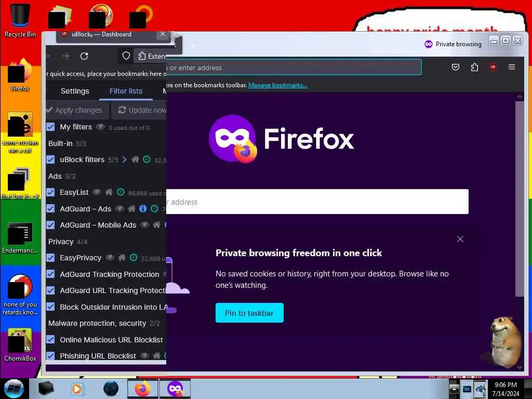Image resolution: width=532 pixels, height=399 pixels.
Task: Uncheck the AdGuard – Ads checkbox
Action: point(50,209)
